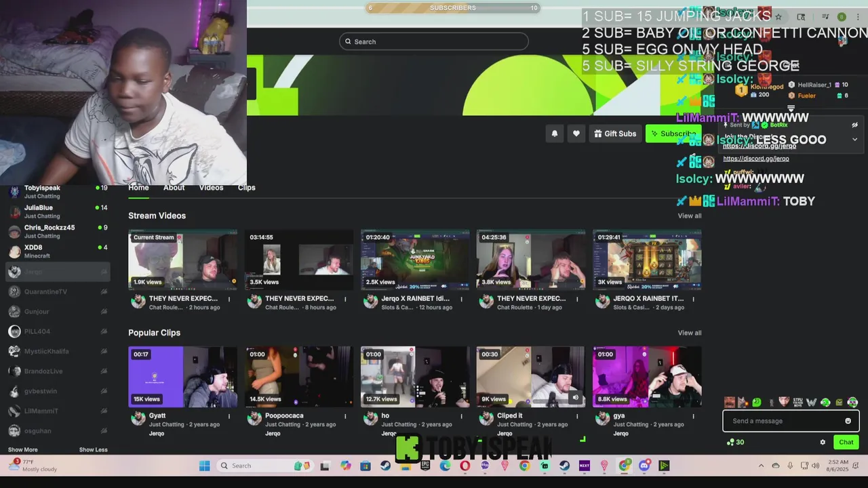Open Discord from the taskbar
Screen dimensions: 868x488
tap(645, 466)
